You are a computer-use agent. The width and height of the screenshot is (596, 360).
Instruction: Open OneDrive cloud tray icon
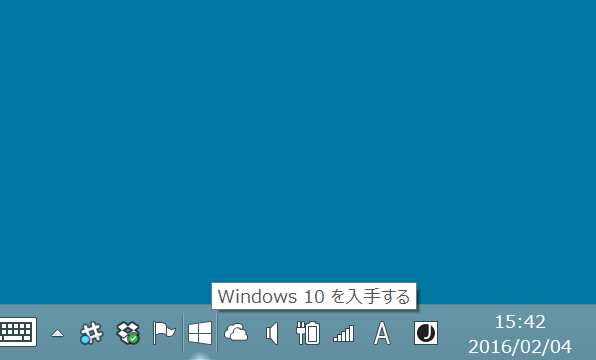pyautogui.click(x=236, y=333)
